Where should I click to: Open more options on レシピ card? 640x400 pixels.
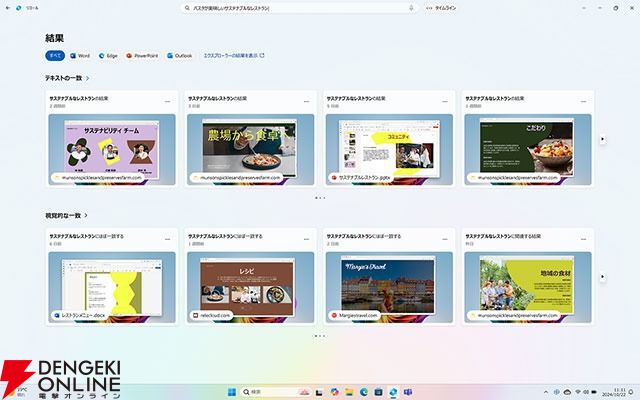tap(306, 238)
